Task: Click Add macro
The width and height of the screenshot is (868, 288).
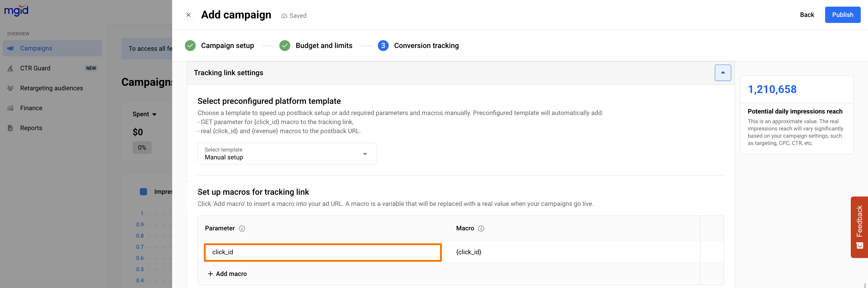Action: point(227,274)
